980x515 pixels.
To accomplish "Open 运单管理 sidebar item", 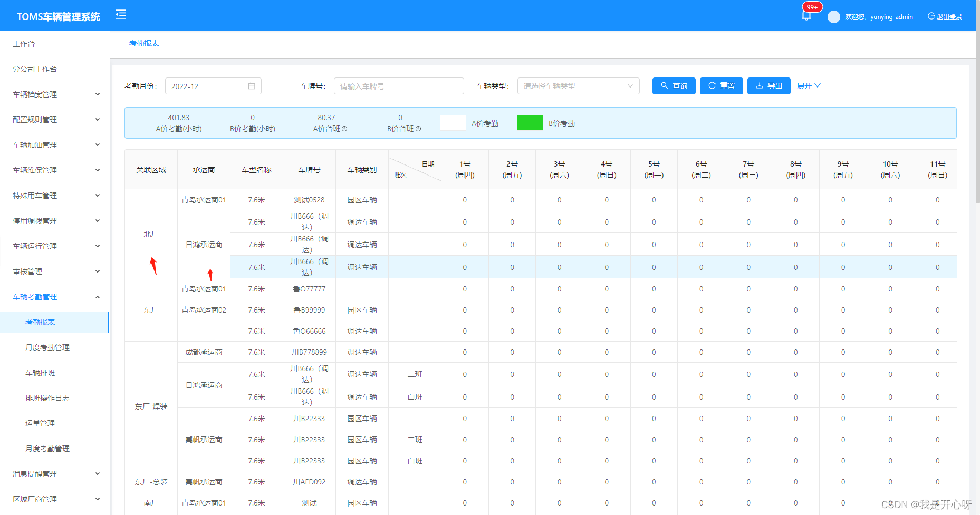I will tap(40, 423).
